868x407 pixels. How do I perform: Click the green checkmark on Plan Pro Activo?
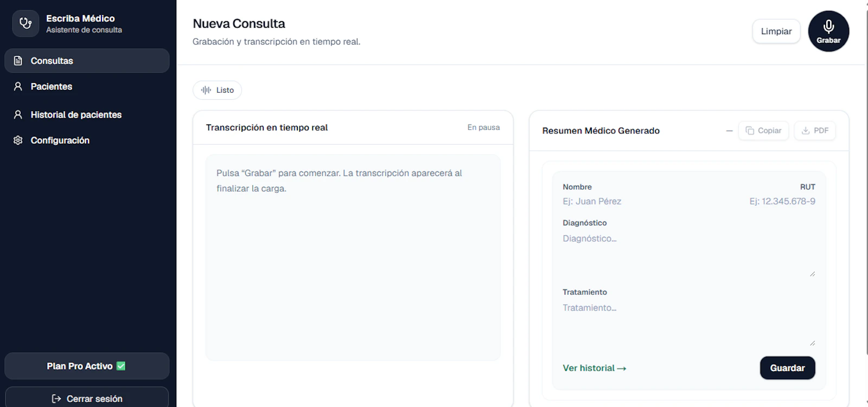coord(121,366)
